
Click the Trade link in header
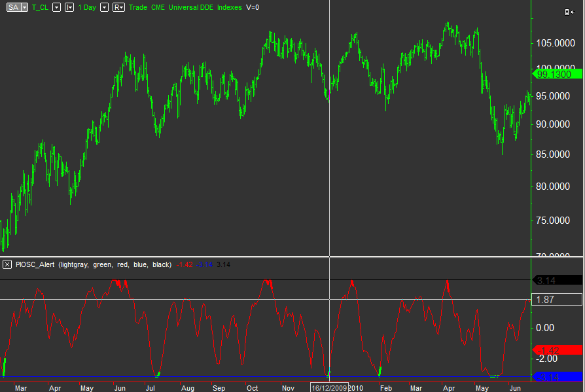tap(138, 7)
